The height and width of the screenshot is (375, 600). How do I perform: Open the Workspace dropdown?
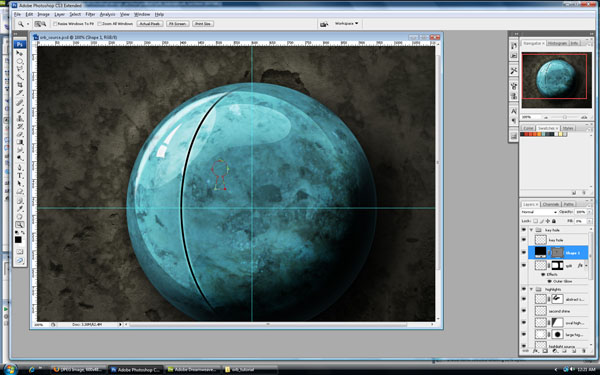[x=347, y=23]
